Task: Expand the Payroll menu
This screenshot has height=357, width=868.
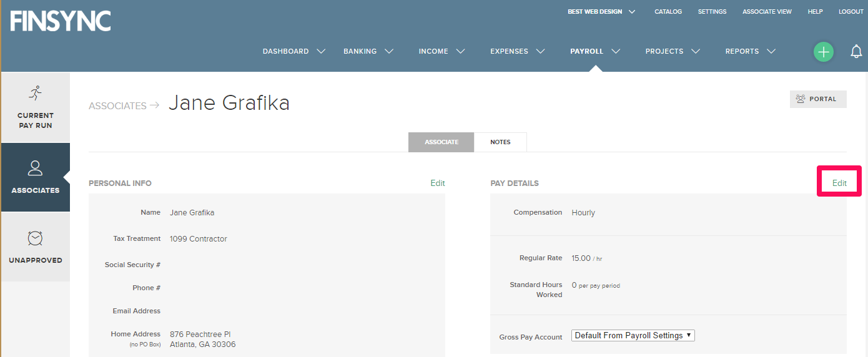Action: click(x=595, y=51)
